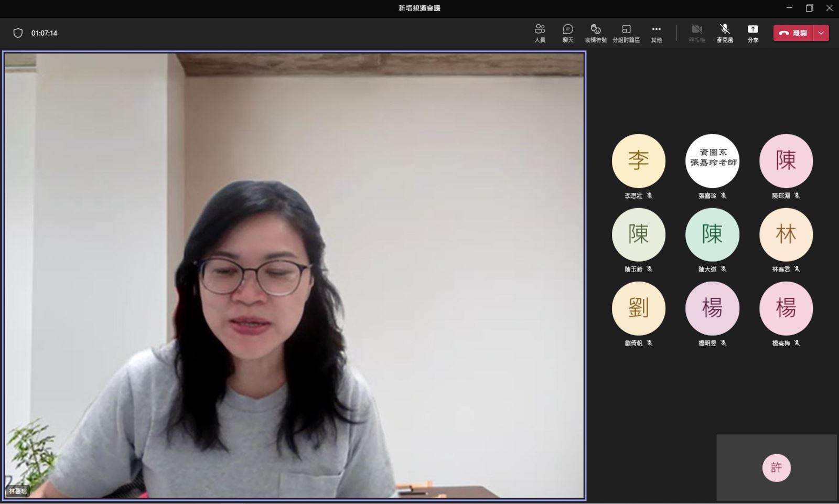Click the muted mic icon beside 李思壯

650,196
